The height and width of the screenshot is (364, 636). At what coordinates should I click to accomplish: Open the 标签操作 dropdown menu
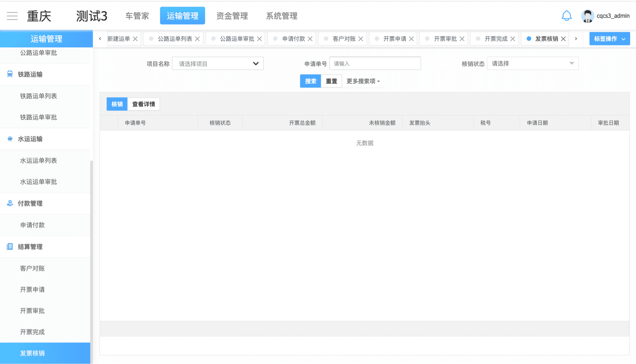[x=609, y=39]
